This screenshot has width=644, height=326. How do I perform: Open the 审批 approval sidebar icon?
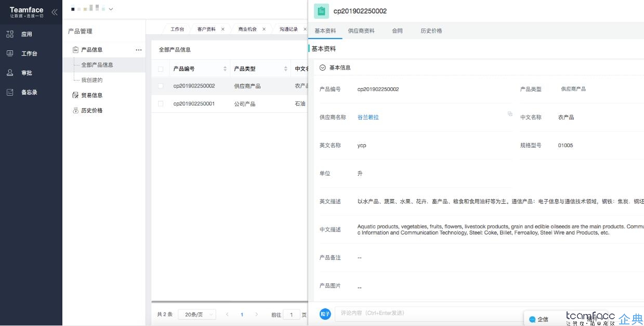click(x=10, y=73)
